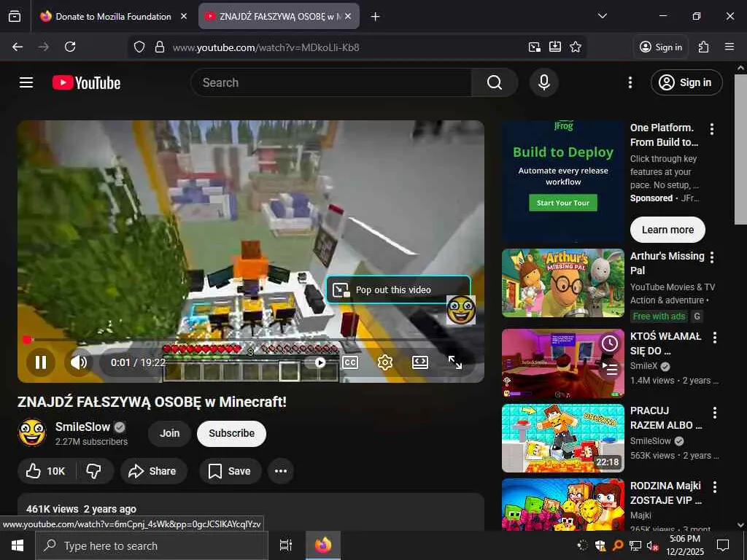
Task: Save video to playlist
Action: (230, 471)
